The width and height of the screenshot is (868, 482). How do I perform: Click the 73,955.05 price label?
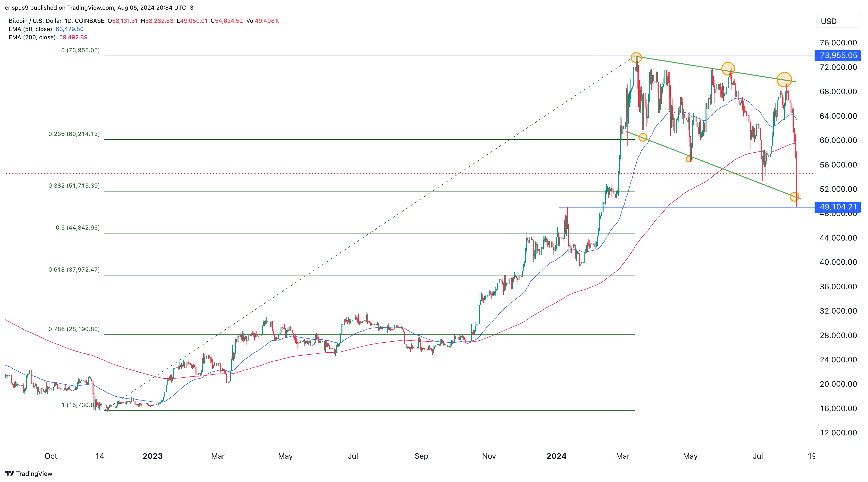click(837, 56)
